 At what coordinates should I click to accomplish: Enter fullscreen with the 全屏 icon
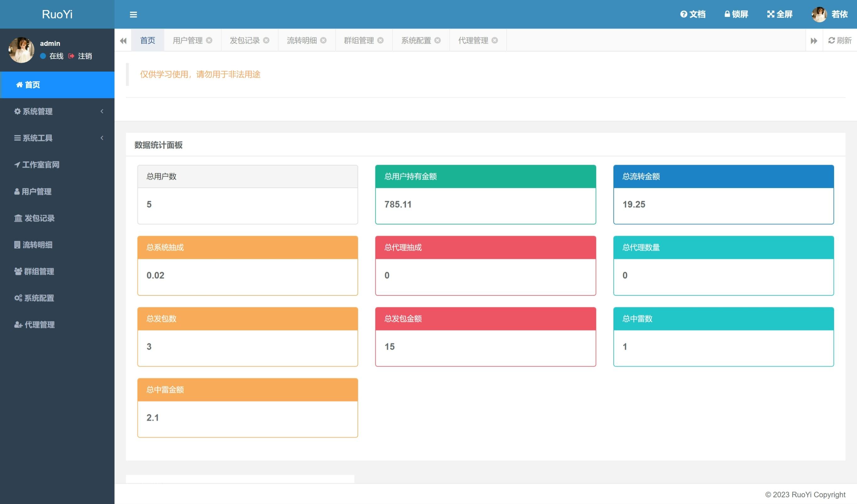[779, 14]
